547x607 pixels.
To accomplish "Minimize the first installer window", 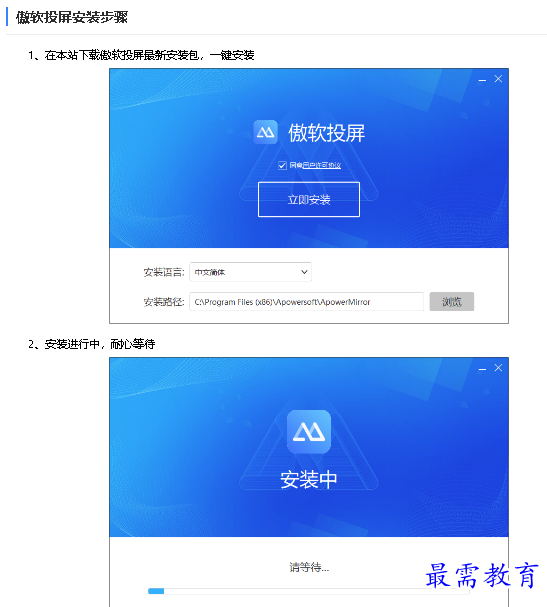I will (x=482, y=80).
